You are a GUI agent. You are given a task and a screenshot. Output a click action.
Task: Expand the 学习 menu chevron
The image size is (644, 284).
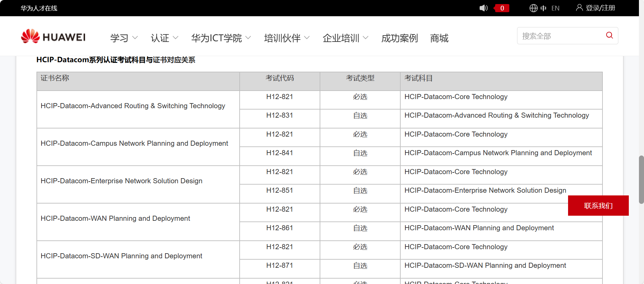[x=135, y=38]
